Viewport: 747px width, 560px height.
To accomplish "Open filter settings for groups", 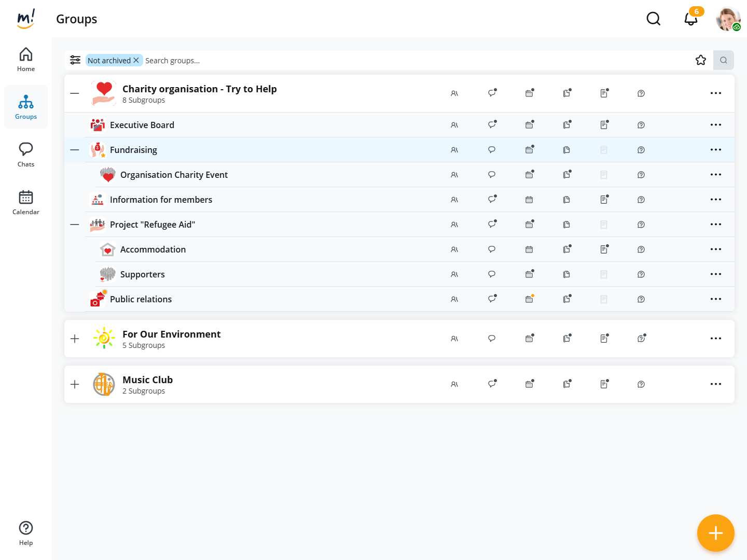I will click(75, 60).
